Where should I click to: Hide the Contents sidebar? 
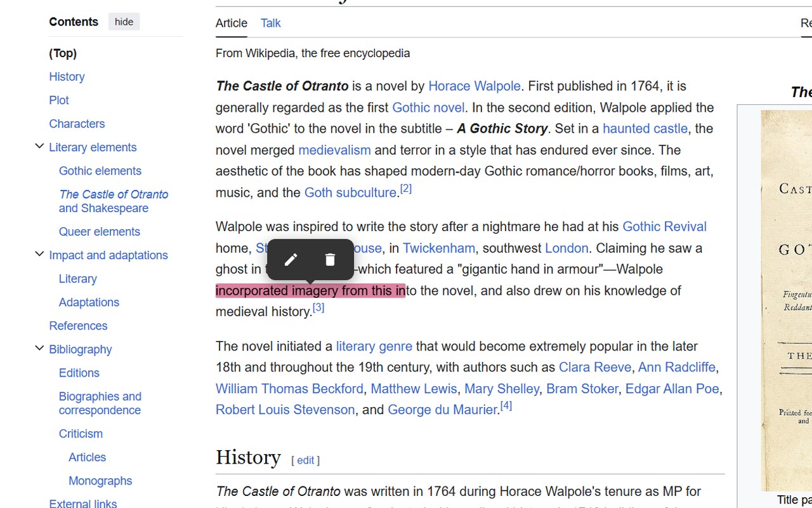[124, 22]
